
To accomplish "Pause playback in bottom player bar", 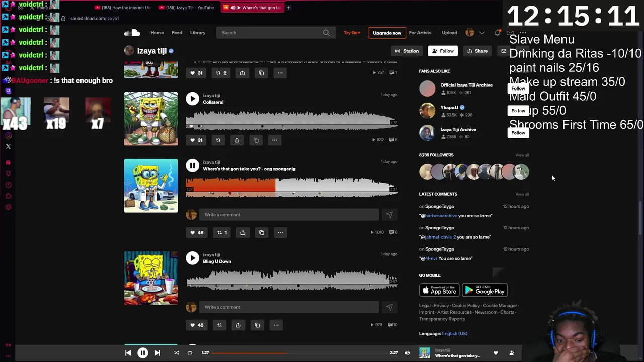I will [143, 353].
